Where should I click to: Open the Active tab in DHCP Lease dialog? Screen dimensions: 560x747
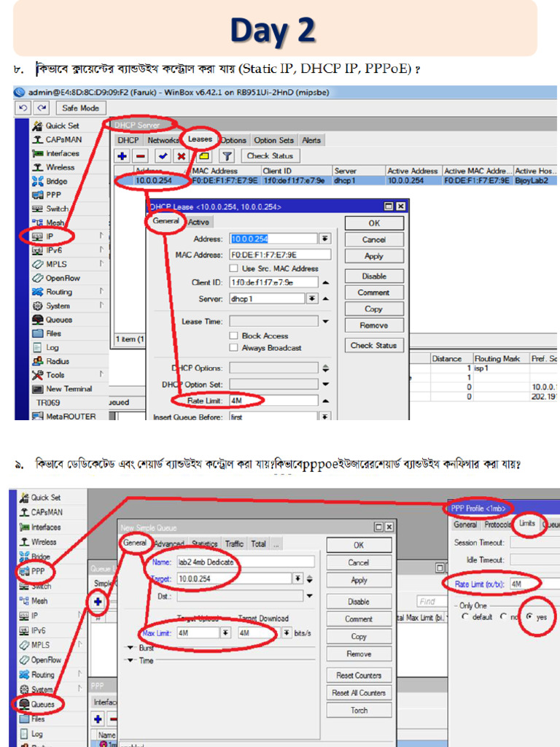pyautogui.click(x=198, y=222)
